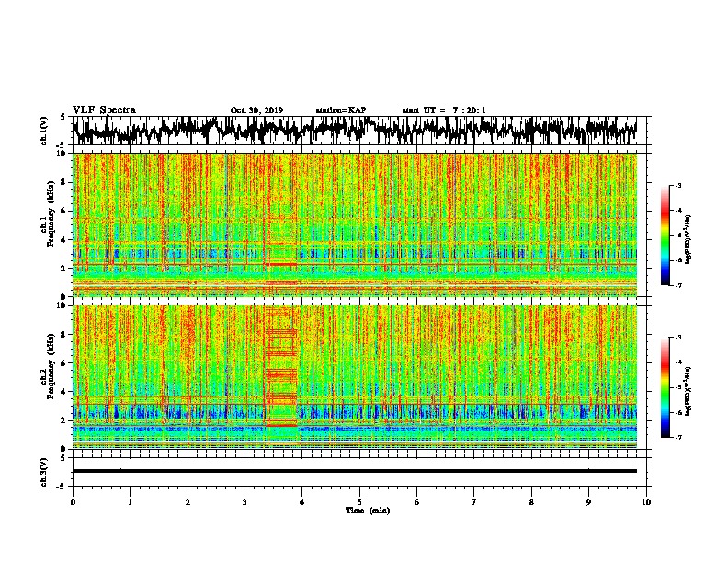
Task: Click time axis tick label "8"
Action: pyautogui.click(x=531, y=502)
